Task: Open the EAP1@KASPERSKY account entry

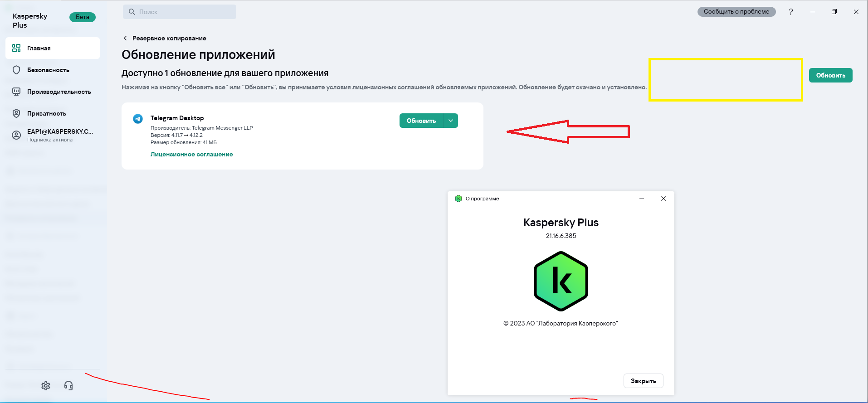Action: (53, 135)
